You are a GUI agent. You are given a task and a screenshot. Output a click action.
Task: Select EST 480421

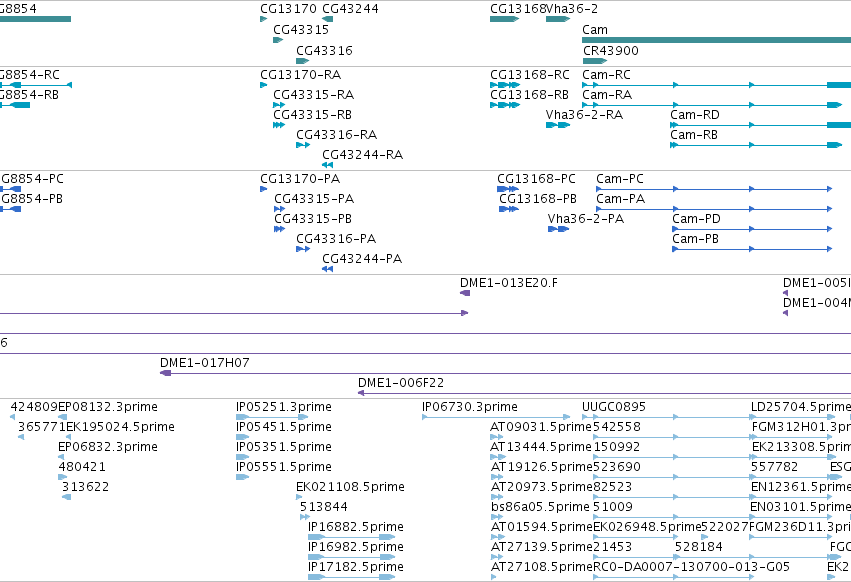(x=62, y=477)
